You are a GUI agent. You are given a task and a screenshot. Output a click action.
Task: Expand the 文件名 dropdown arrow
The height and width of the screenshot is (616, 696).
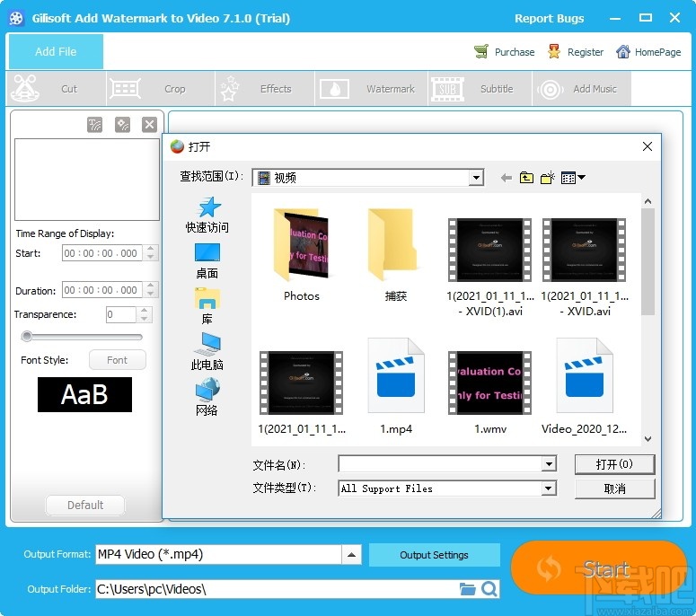pyautogui.click(x=549, y=464)
